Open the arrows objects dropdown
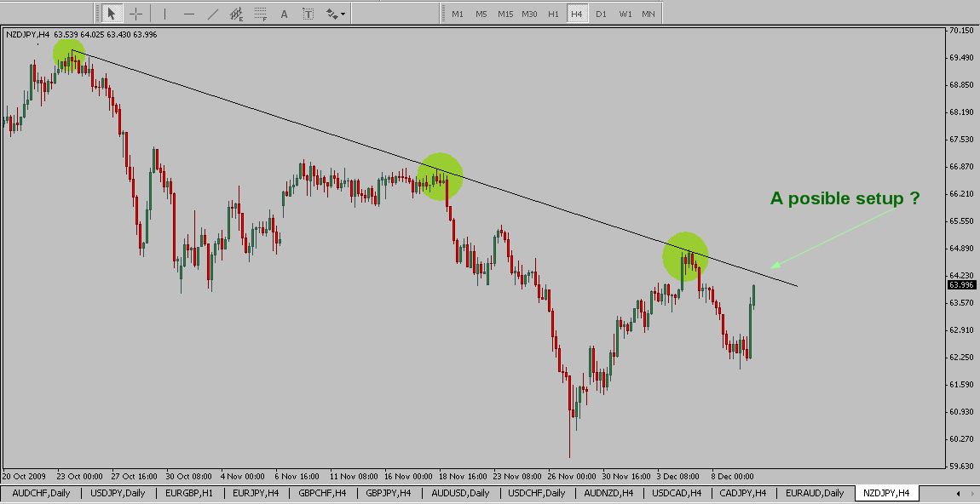This screenshot has height=504, width=980. 335,14
